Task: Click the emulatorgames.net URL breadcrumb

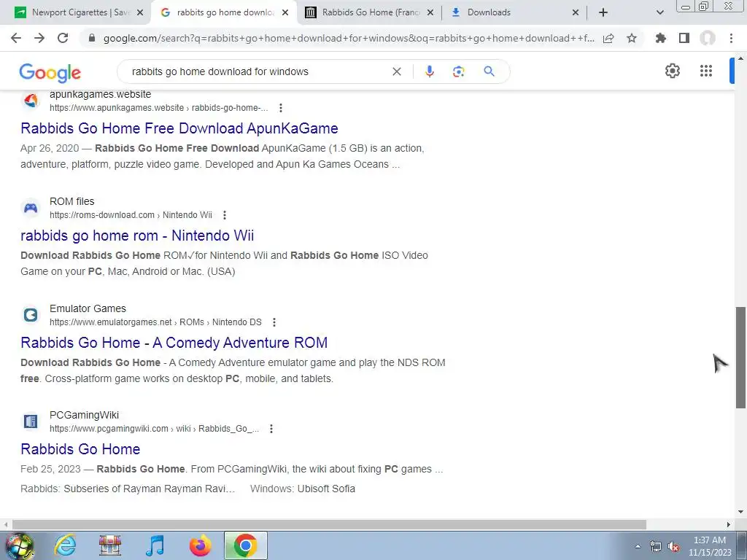Action: (x=155, y=322)
